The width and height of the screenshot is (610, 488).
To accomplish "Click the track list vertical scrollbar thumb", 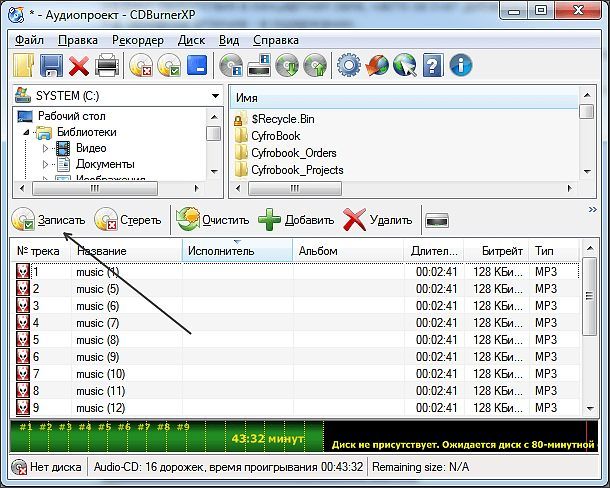I will [x=589, y=296].
